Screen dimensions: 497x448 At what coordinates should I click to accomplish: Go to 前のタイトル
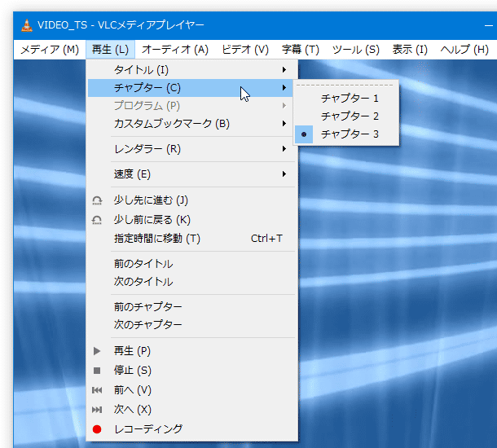191,264
